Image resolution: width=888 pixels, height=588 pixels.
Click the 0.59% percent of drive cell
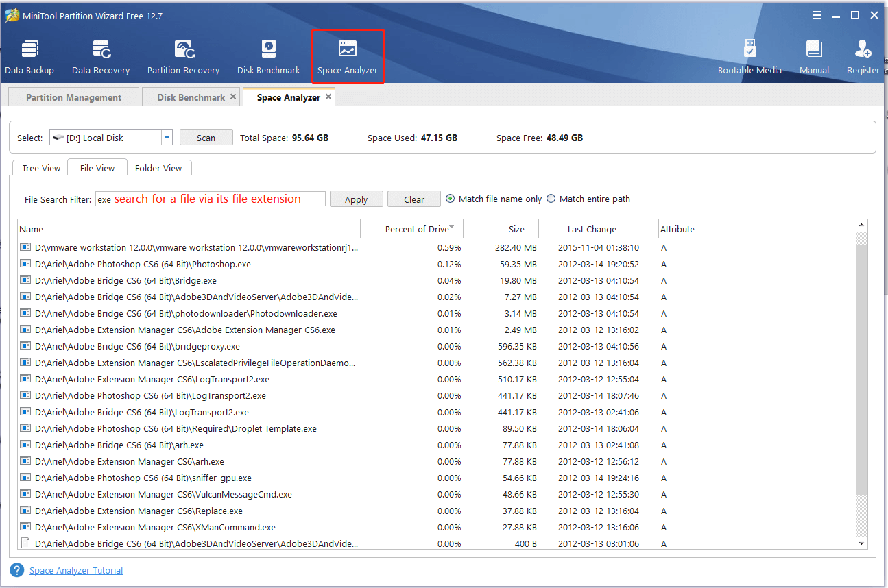449,247
